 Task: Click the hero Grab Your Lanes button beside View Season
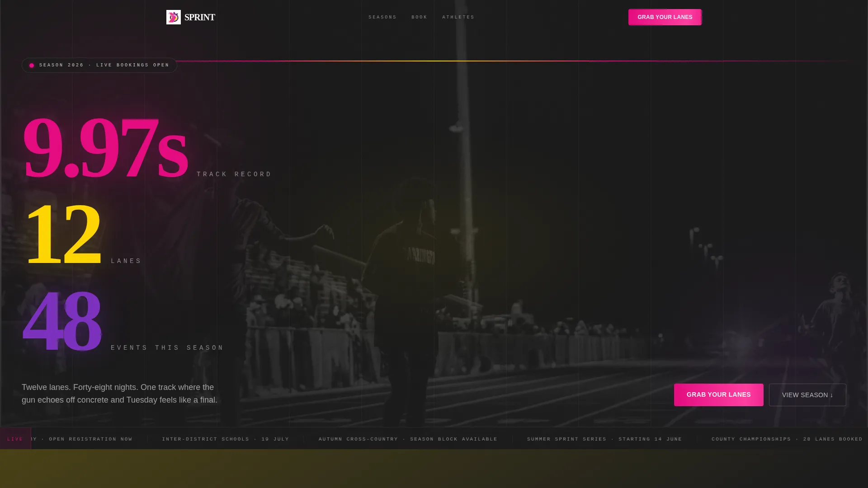(x=718, y=395)
